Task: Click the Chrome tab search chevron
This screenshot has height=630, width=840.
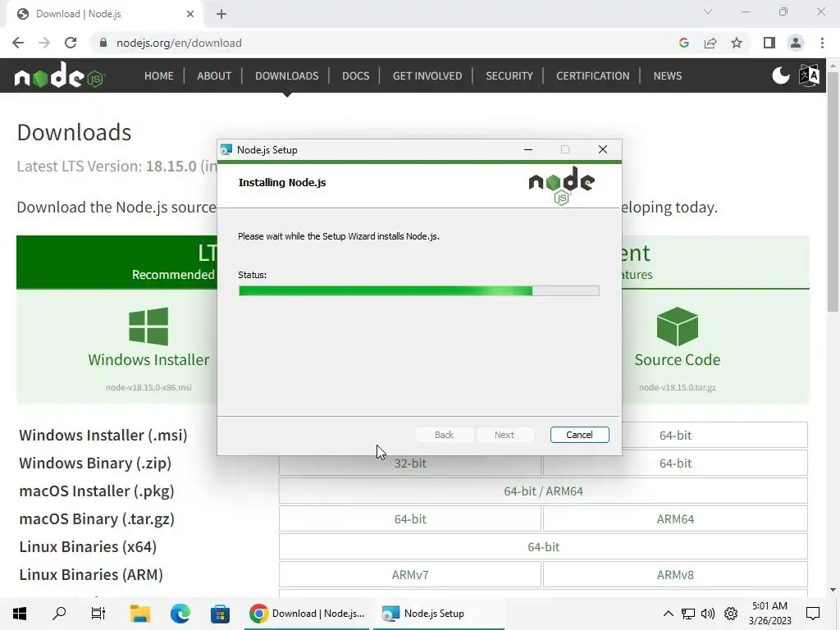Action: [708, 11]
